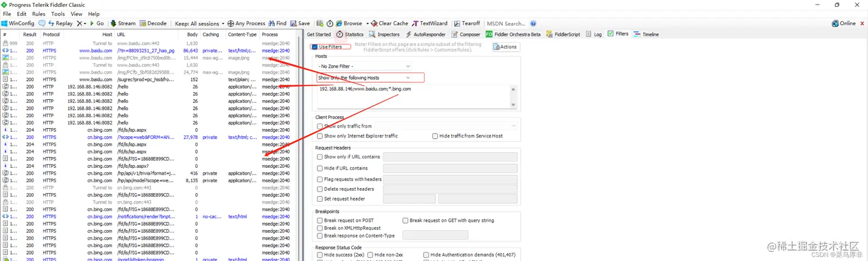The image size is (868, 261).
Task: Open the No Zone Filter dropdown
Action: (x=365, y=67)
